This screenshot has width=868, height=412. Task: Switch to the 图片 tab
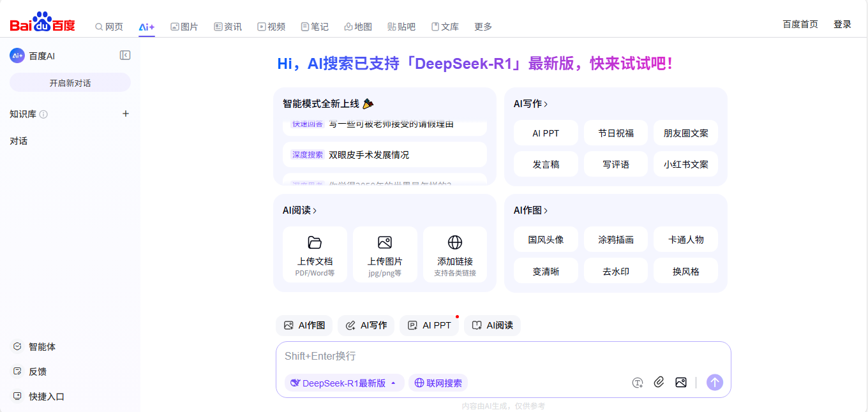click(x=184, y=27)
